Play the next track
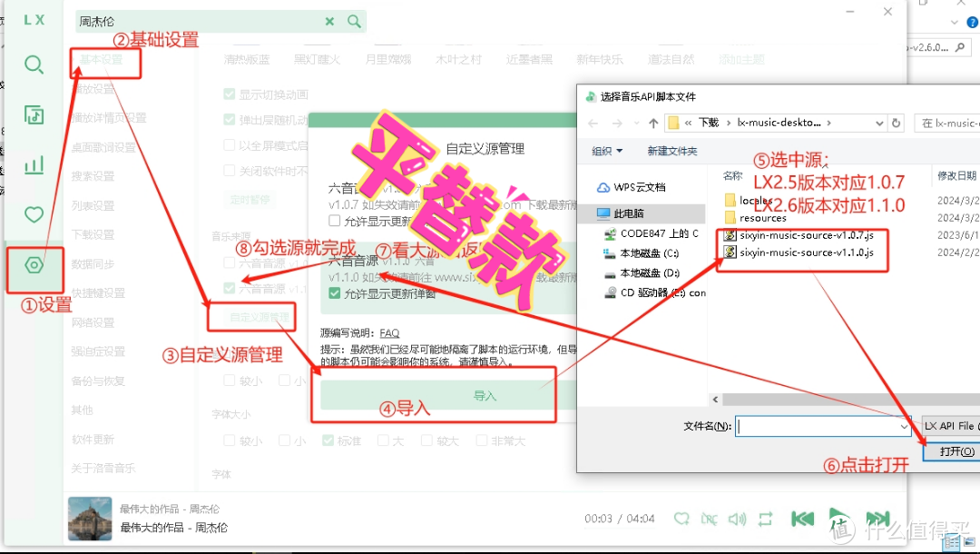980x554 pixels. coord(877,519)
